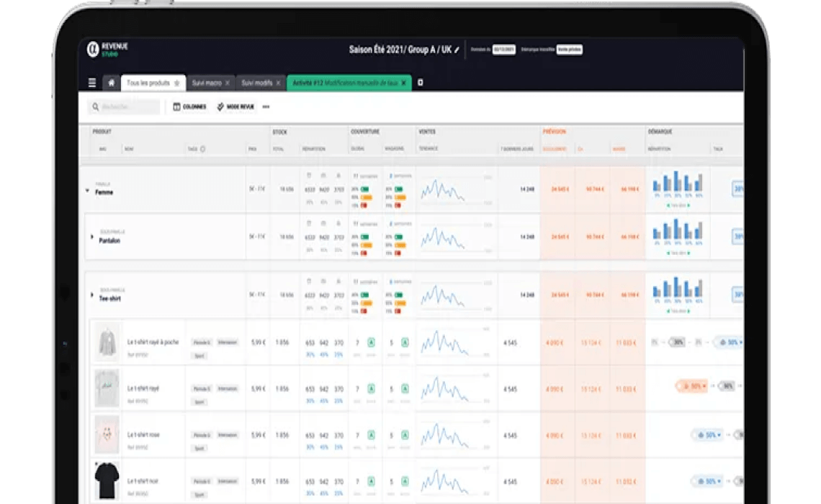Click the Stock column group header
Screen dimensions: 821x504
coord(279,132)
